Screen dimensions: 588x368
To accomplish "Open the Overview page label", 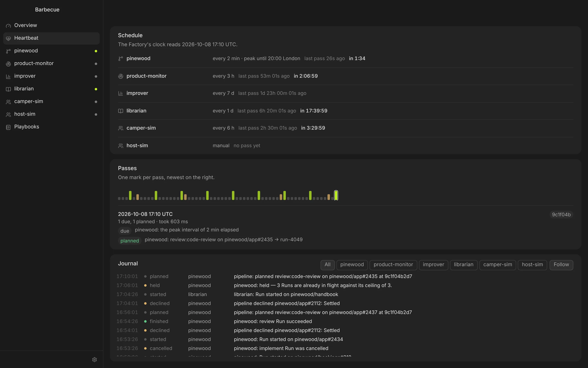I will tap(26, 25).
